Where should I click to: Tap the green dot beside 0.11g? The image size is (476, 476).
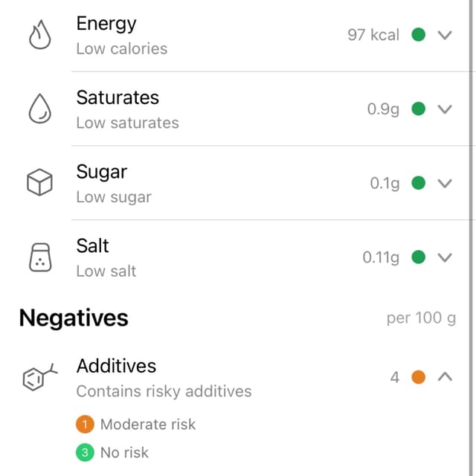click(418, 257)
